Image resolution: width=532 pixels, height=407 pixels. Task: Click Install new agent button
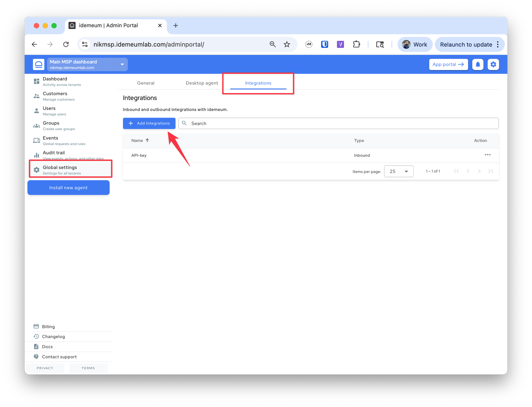pyautogui.click(x=68, y=188)
